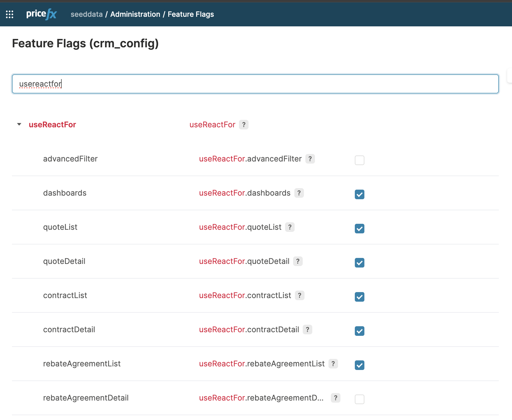Disable the dashboards feature flag checkbox
This screenshot has height=420, width=512.
pyautogui.click(x=359, y=194)
